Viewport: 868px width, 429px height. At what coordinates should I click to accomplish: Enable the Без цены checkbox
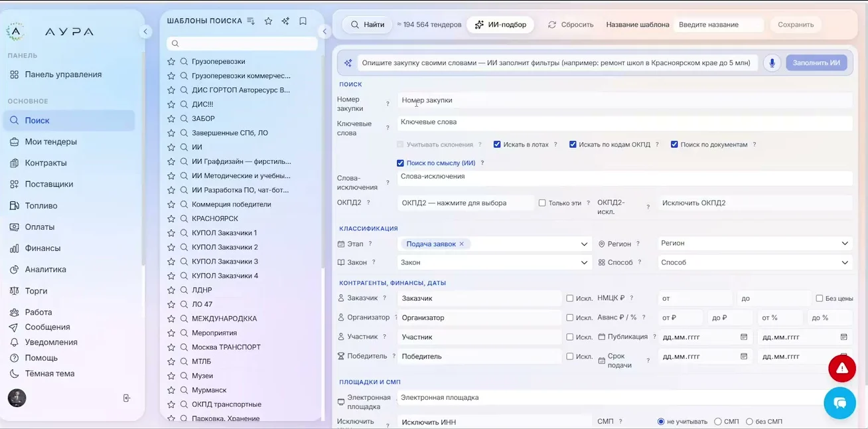820,298
